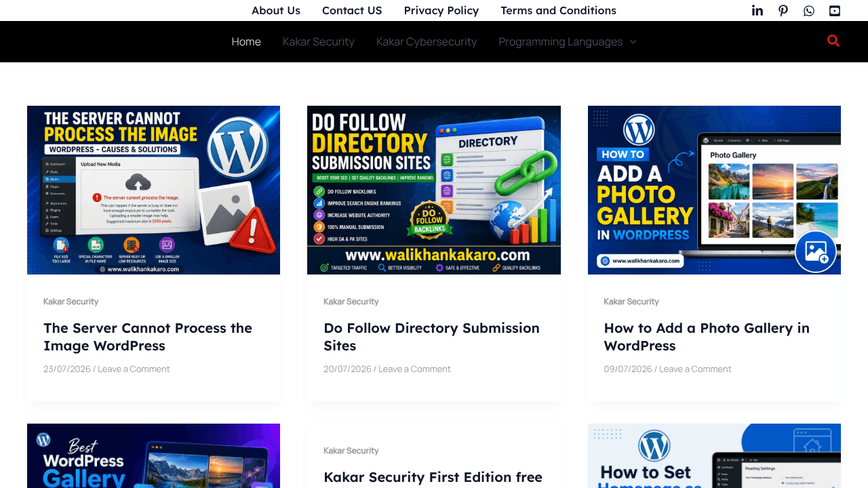Open the WhatsApp social icon
This screenshot has width=868, height=488.
tap(809, 10)
